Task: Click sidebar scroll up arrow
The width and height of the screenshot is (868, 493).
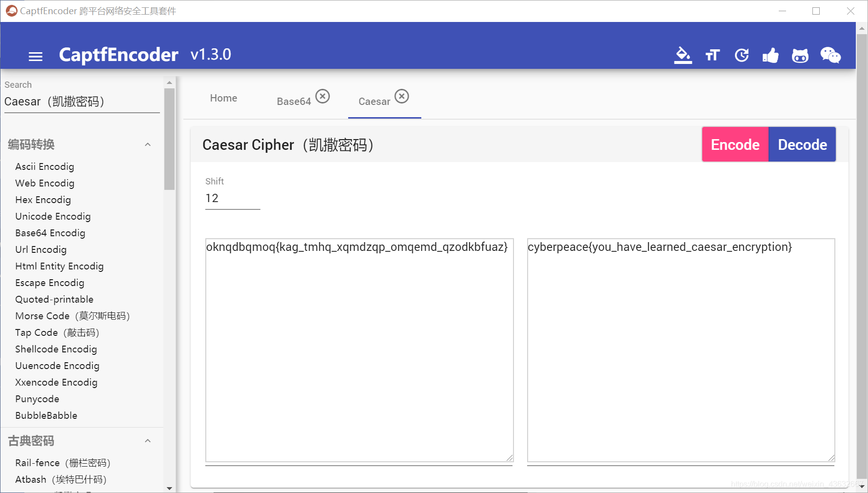Action: [x=169, y=82]
